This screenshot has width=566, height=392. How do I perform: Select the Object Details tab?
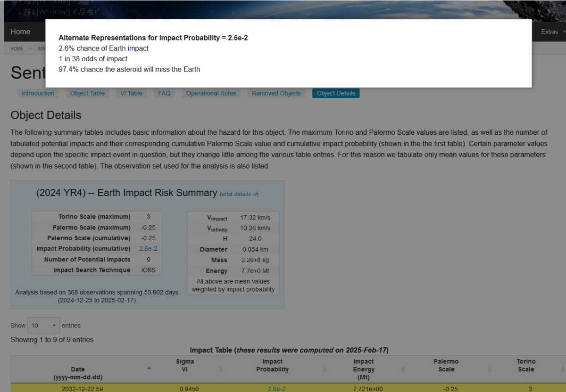click(x=336, y=93)
